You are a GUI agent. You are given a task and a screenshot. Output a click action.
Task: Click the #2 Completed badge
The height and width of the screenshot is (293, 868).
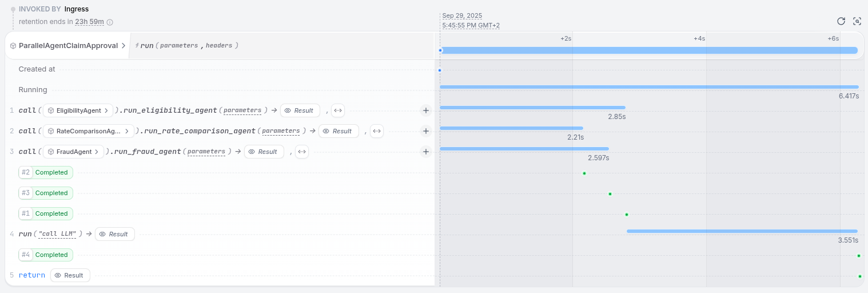(46, 172)
